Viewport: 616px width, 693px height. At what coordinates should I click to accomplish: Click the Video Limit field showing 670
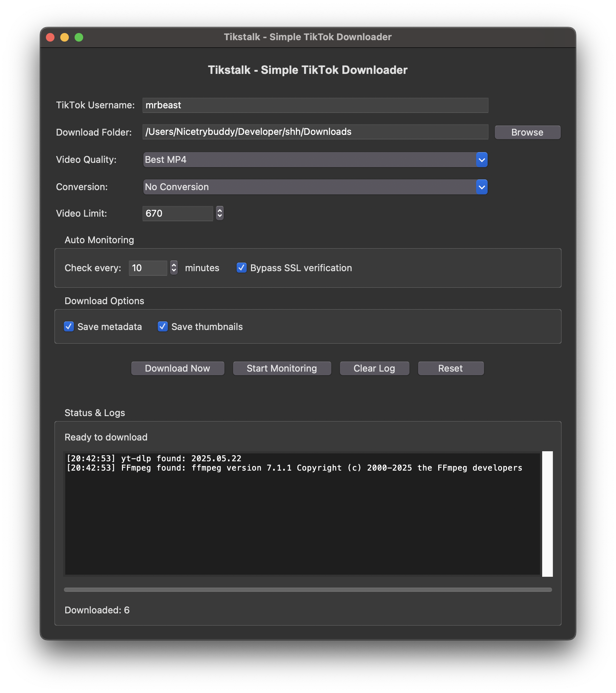pyautogui.click(x=178, y=213)
